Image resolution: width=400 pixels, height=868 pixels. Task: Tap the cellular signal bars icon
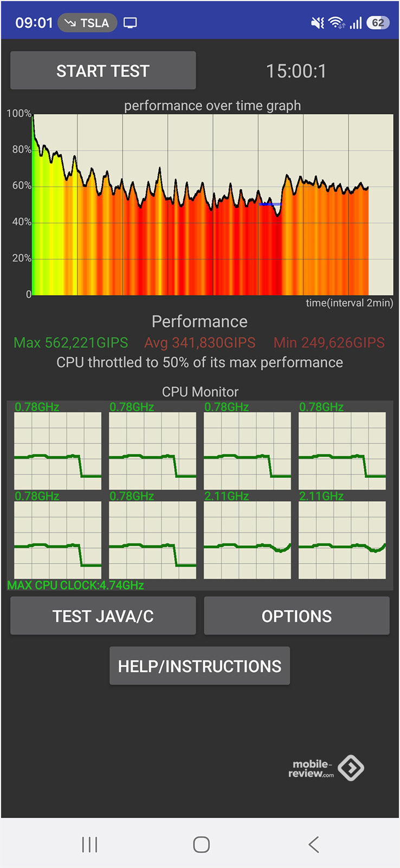[x=356, y=23]
